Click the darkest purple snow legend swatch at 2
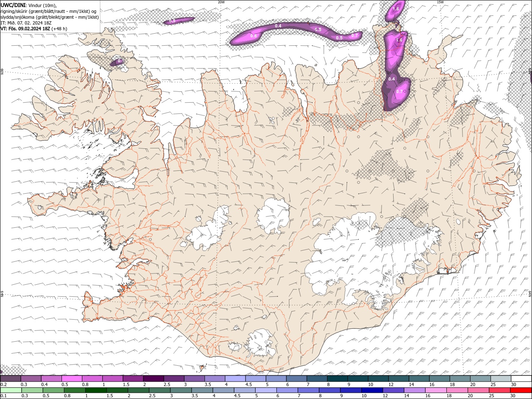The width and height of the screenshot is (532, 399). (153, 379)
